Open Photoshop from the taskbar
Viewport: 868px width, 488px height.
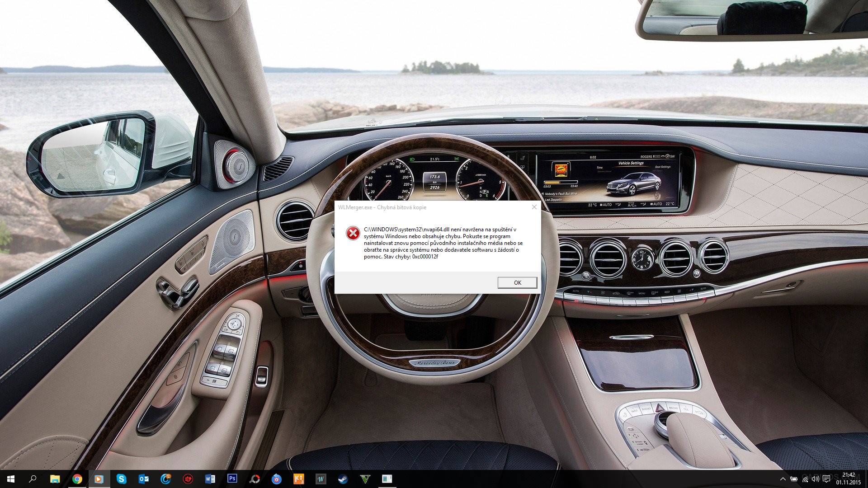coord(232,479)
